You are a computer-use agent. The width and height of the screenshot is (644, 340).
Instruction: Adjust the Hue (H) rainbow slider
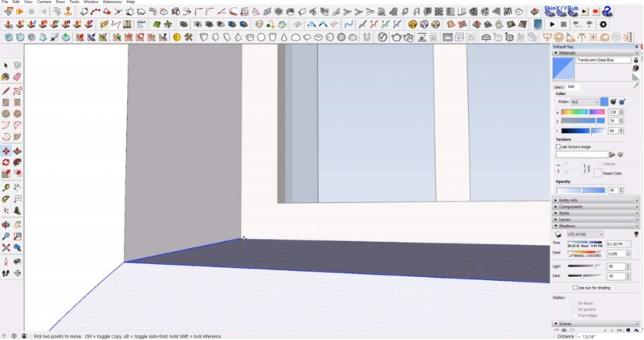click(x=582, y=112)
